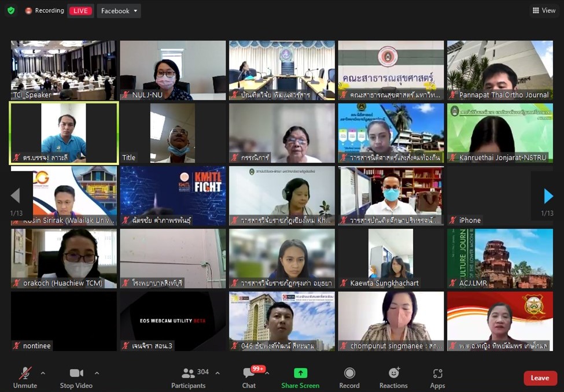Select the KMITL FIGHT video tile
The height and width of the screenshot is (392, 564).
point(172,195)
